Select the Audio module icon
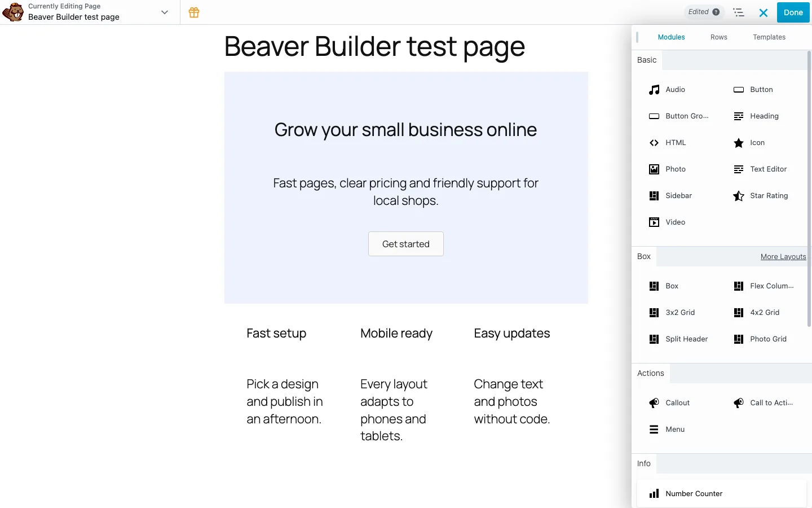The width and height of the screenshot is (812, 508). [654, 90]
